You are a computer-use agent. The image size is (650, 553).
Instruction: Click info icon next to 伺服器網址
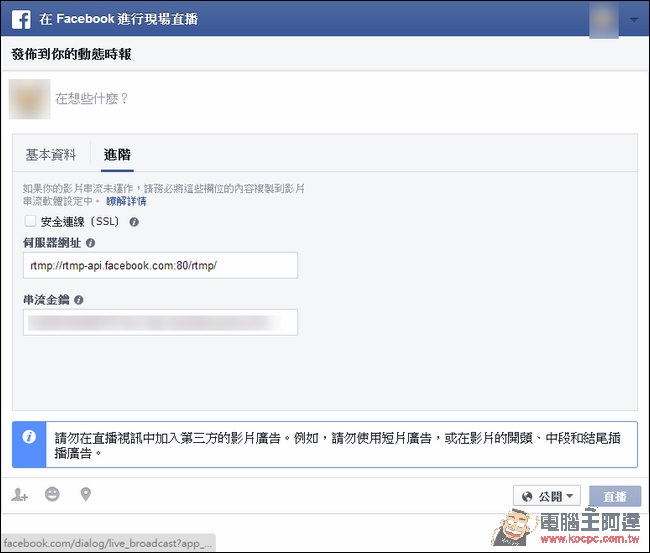click(90, 243)
